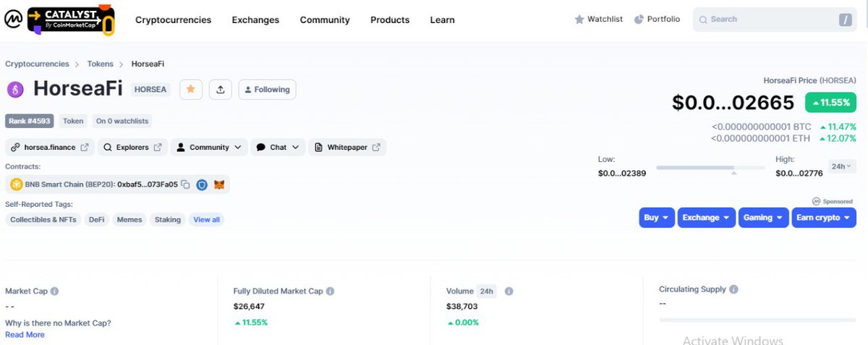Click the Search input field
Image resolution: width=868 pixels, height=345 pixels.
tap(775, 20)
